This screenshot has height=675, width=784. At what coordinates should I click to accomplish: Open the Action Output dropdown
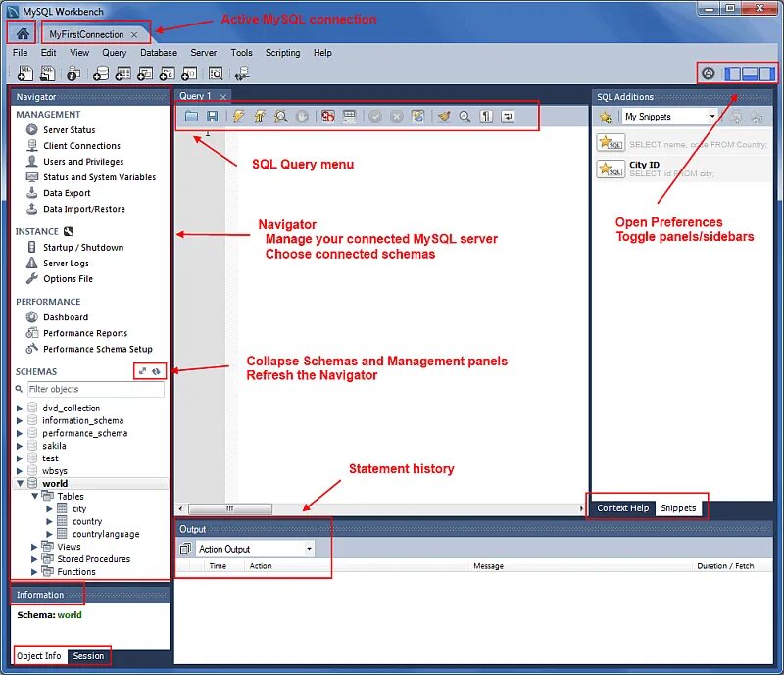(255, 549)
